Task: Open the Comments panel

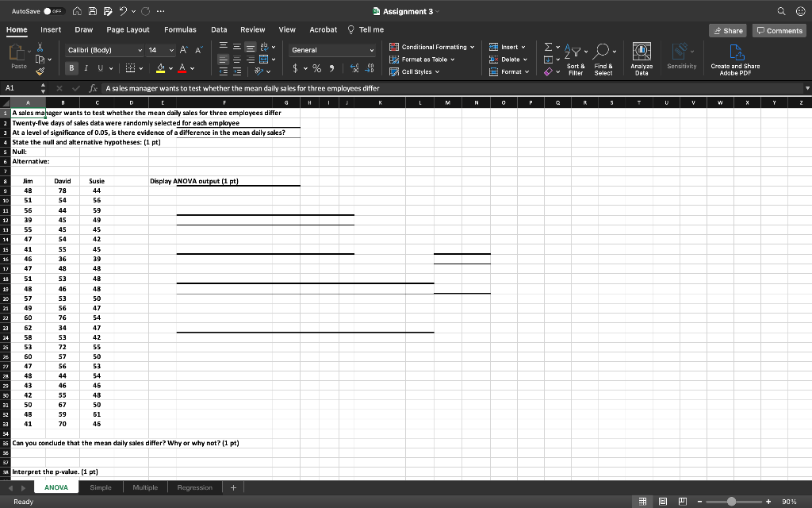Action: coord(779,29)
